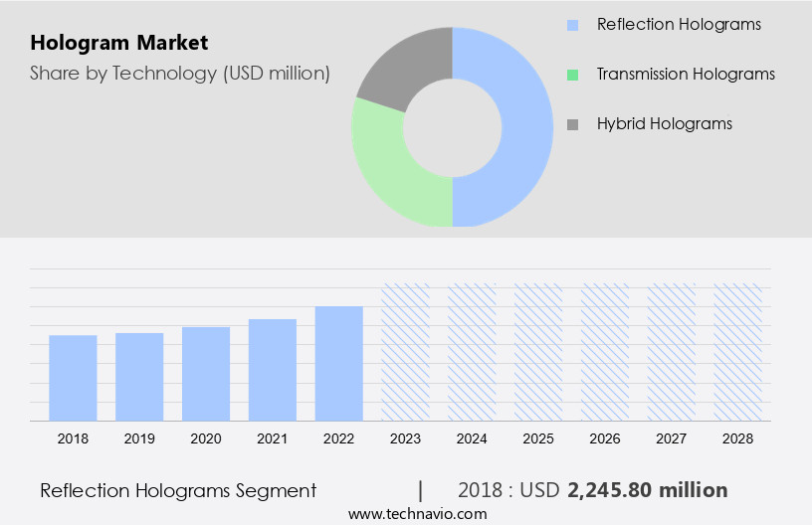Click the 2022 axis label
812x525 pixels.
(x=338, y=438)
